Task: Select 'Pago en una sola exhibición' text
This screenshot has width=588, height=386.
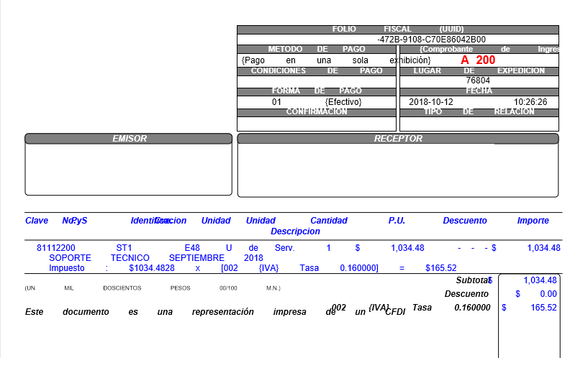Action: click(336, 60)
